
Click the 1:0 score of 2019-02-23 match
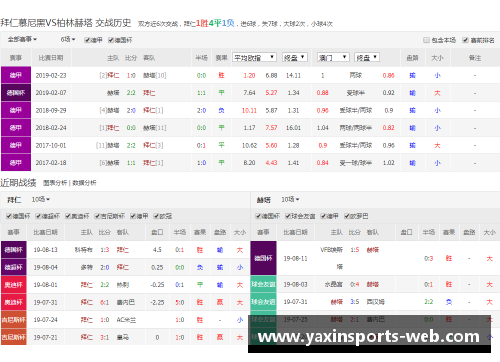131,75
